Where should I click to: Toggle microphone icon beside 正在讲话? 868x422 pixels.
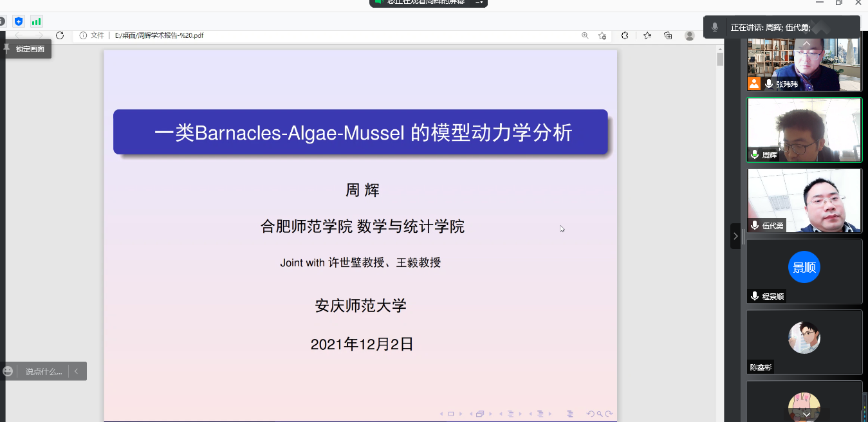tap(715, 28)
